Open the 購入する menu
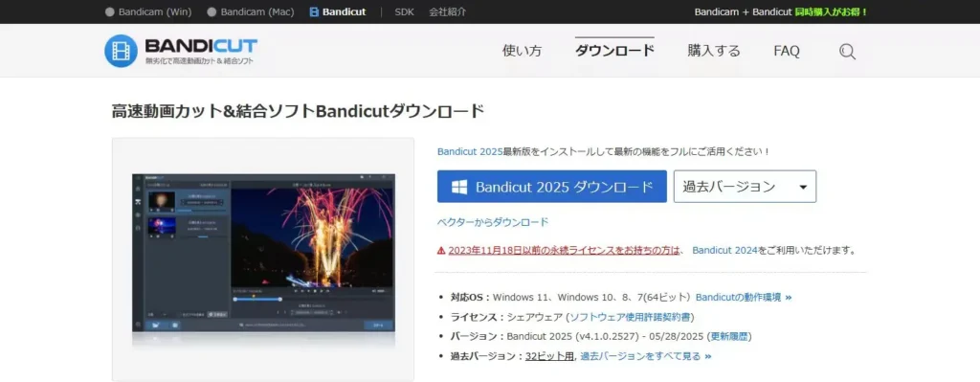The image size is (980, 382). [x=714, y=51]
